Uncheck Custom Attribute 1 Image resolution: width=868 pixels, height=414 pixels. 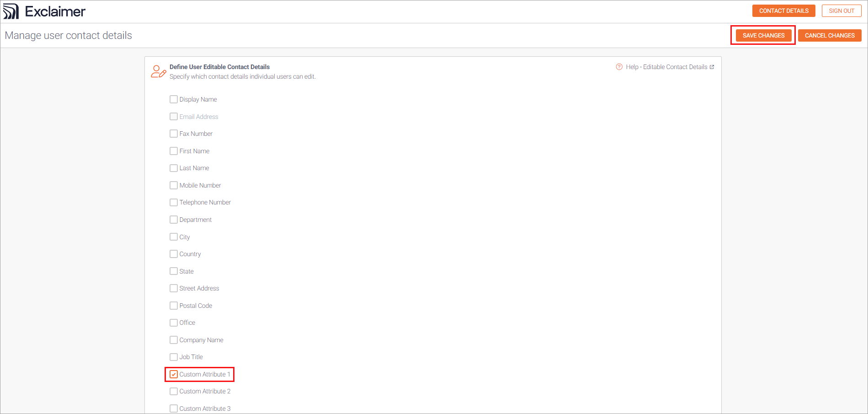pos(174,374)
